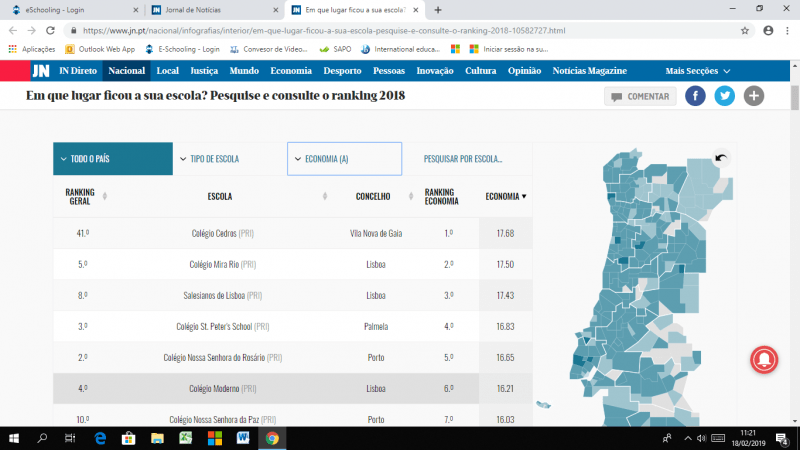Expand the TODO O PAÍS region dropdown
The image size is (800, 450).
(113, 159)
